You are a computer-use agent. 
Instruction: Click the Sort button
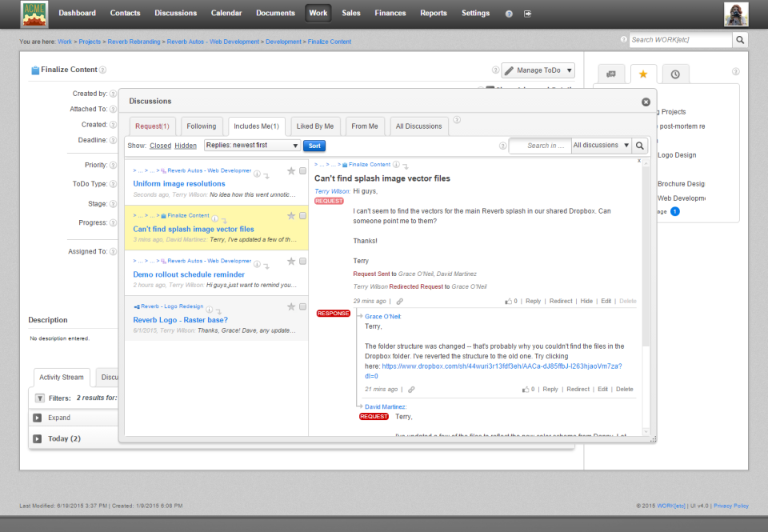[313, 147]
